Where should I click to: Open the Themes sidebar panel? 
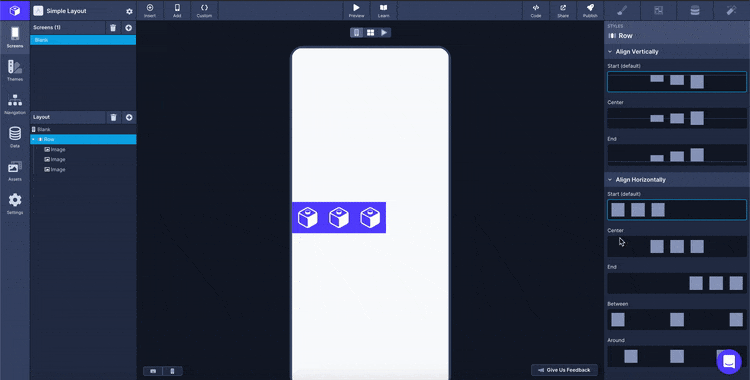(x=15, y=70)
